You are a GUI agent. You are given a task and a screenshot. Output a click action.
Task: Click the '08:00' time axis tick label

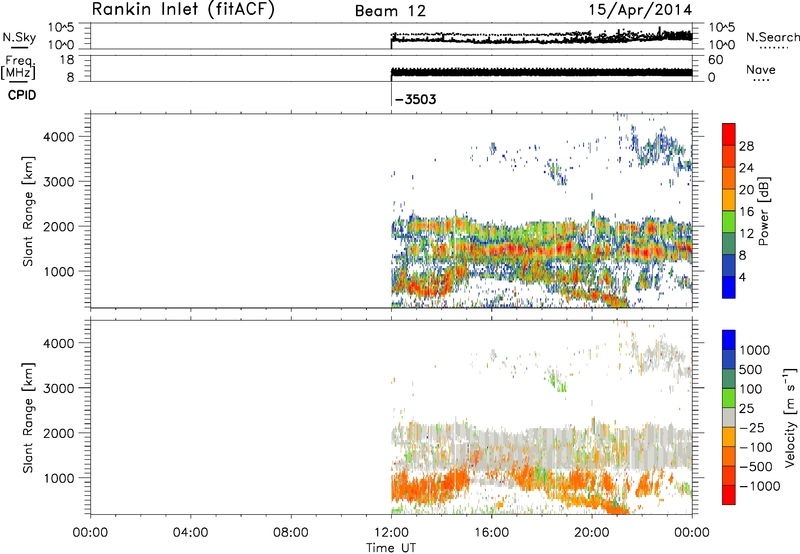(x=291, y=533)
